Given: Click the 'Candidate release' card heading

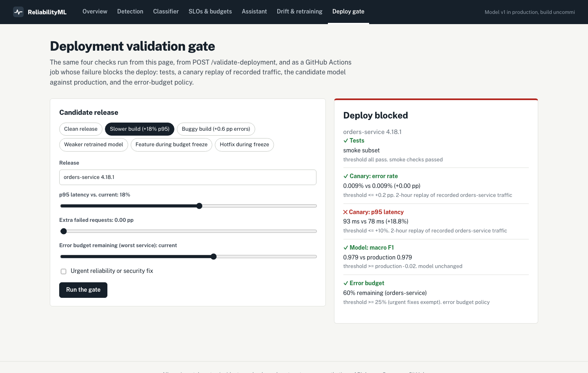Looking at the screenshot, I should click(x=89, y=112).
